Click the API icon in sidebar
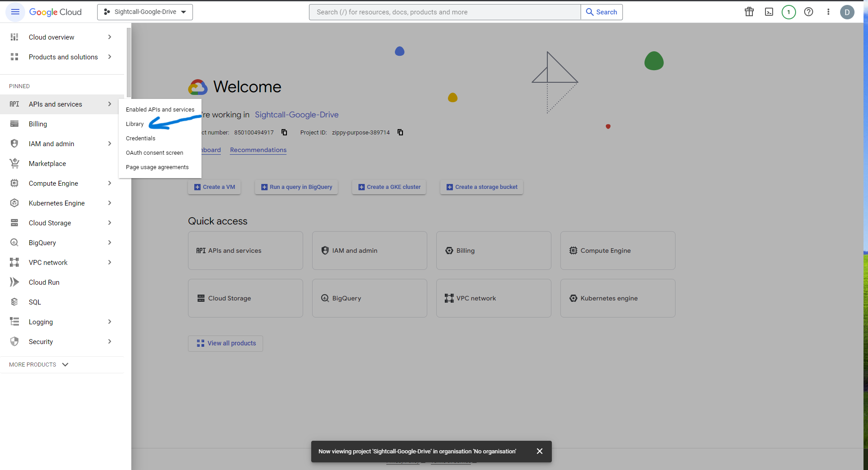 [14, 104]
